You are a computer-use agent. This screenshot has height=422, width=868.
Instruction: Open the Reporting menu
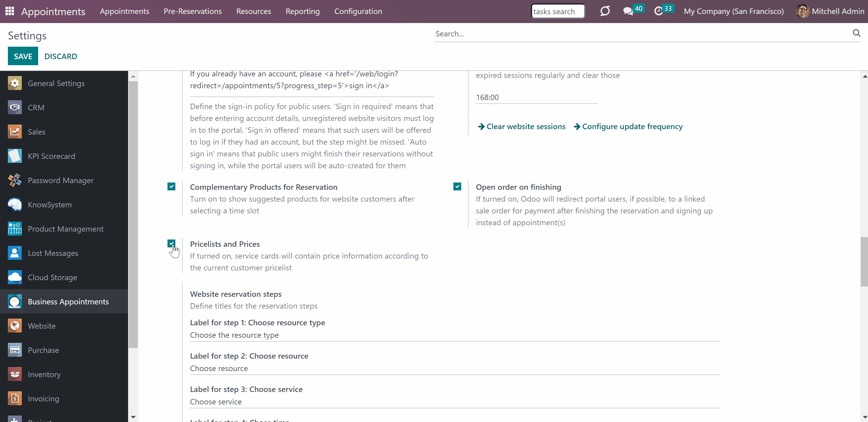[x=303, y=11]
